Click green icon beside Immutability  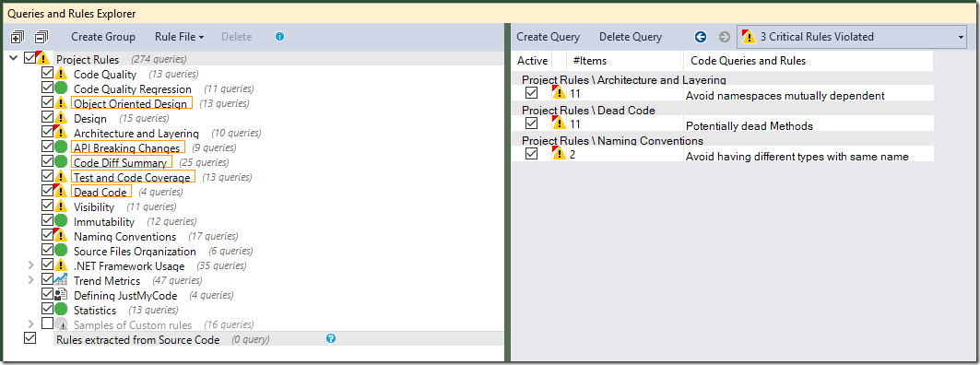coord(61,221)
